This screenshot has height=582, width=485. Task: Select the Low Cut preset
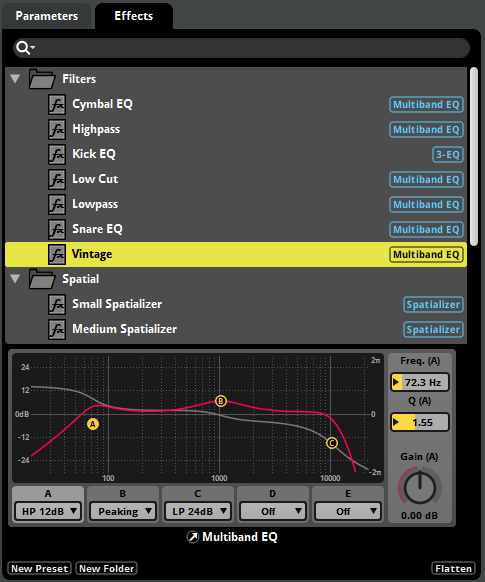236,179
